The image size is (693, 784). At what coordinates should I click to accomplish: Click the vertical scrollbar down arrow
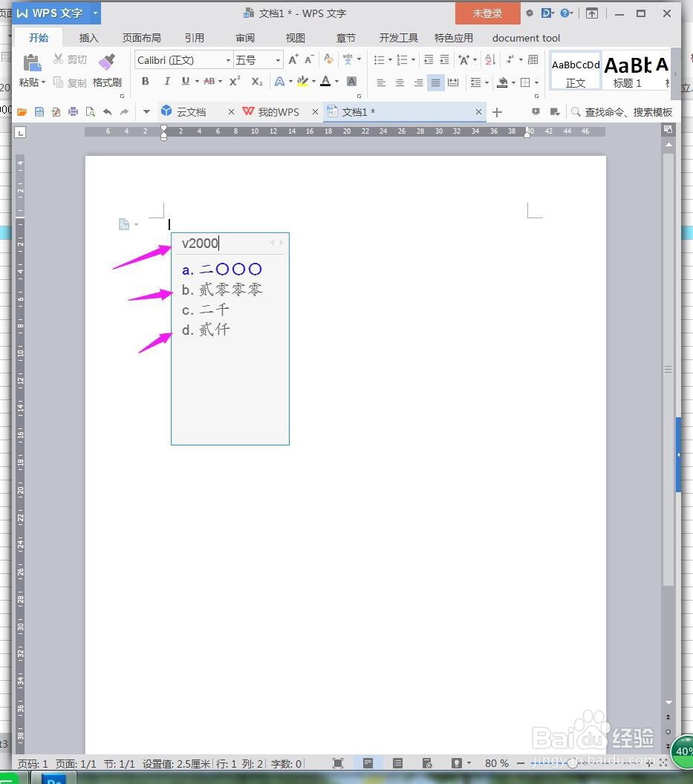click(668, 703)
